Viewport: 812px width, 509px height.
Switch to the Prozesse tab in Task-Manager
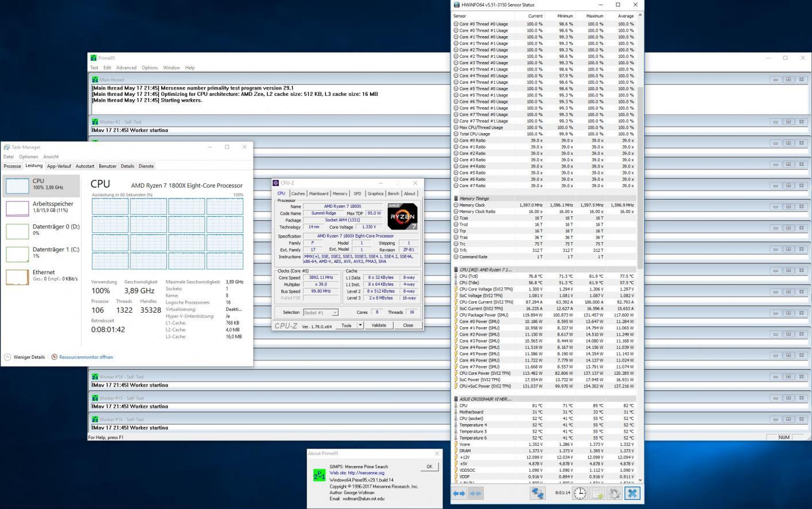(12, 166)
